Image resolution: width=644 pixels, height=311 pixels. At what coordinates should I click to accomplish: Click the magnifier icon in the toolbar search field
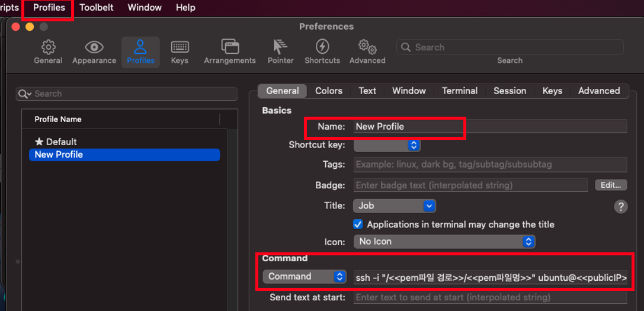click(406, 47)
